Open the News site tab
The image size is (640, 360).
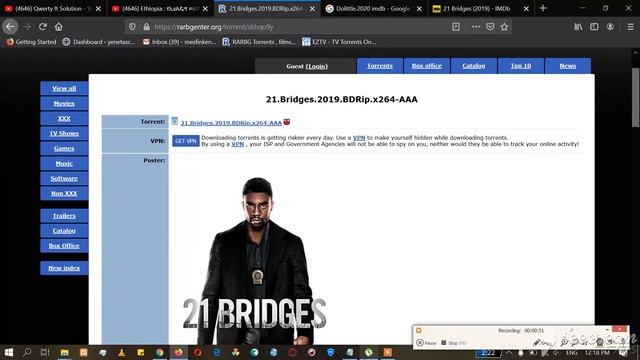568,66
